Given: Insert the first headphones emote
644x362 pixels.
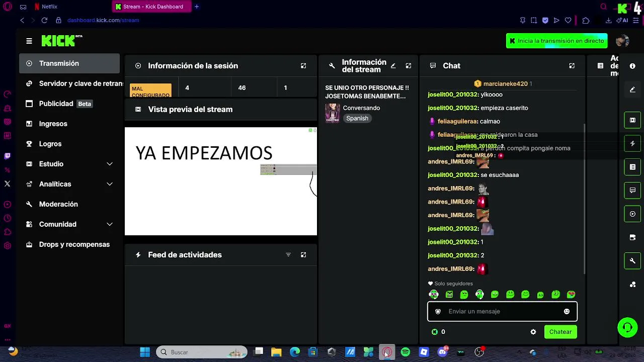Looking at the screenshot, I should click(434, 295).
